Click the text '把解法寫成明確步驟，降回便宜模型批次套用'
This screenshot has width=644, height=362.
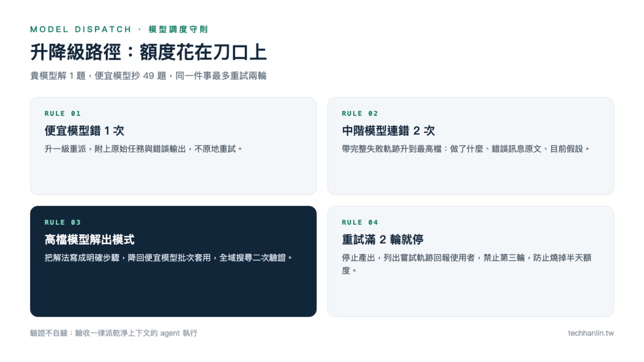[x=128, y=258]
